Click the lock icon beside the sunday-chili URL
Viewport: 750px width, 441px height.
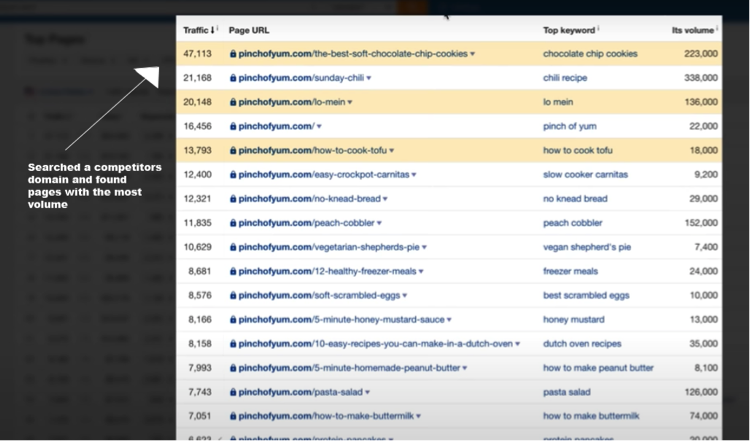point(233,77)
